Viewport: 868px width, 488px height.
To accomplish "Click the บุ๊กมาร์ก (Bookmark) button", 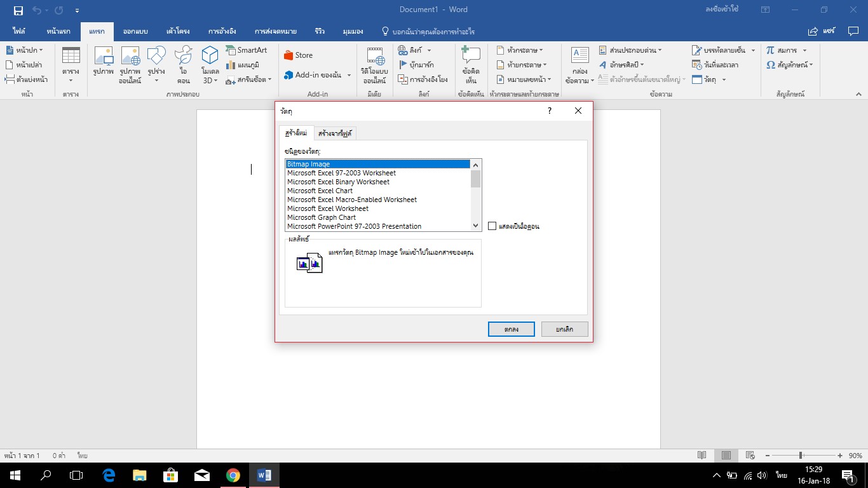I will [x=416, y=65].
